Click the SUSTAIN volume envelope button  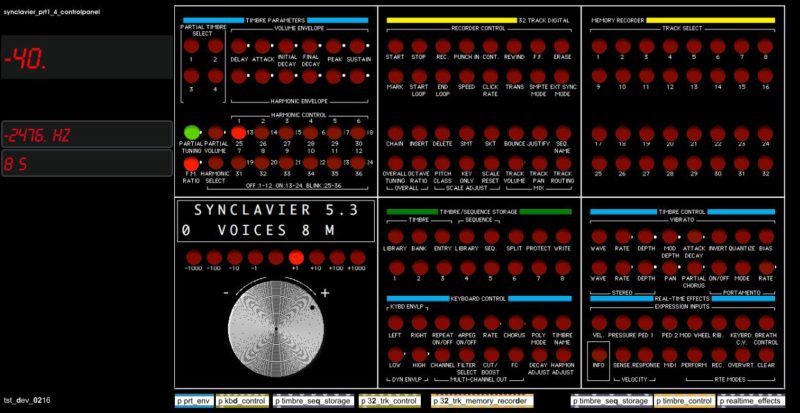358,46
